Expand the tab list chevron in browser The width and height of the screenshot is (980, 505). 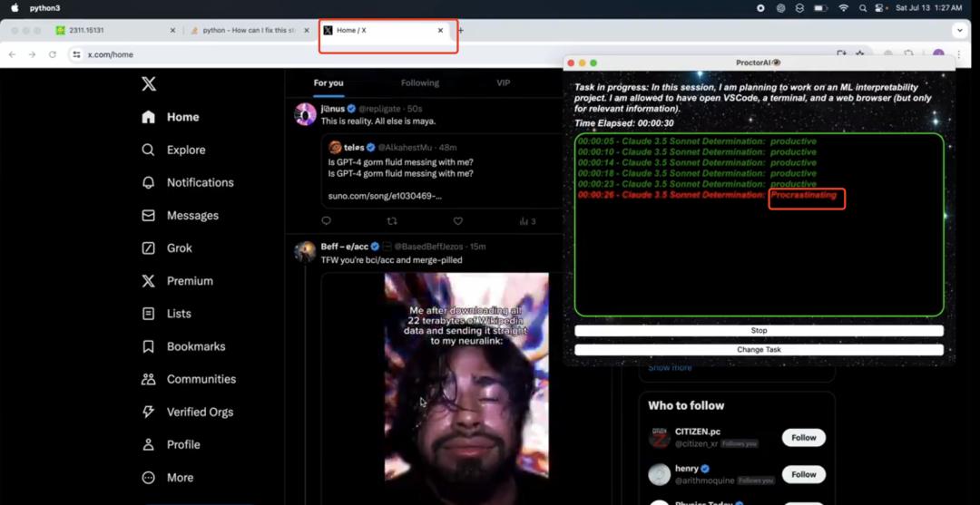(960, 30)
